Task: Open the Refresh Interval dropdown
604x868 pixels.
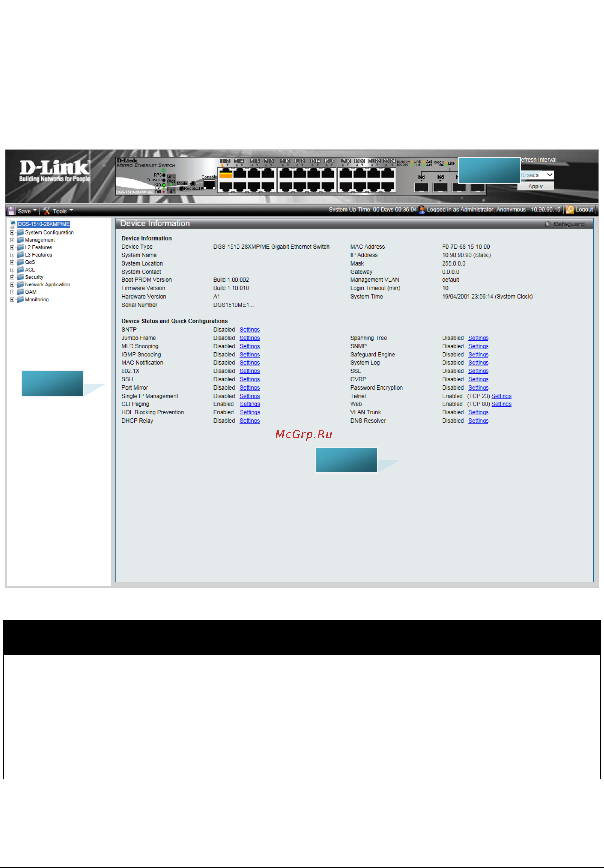Action: [x=536, y=175]
